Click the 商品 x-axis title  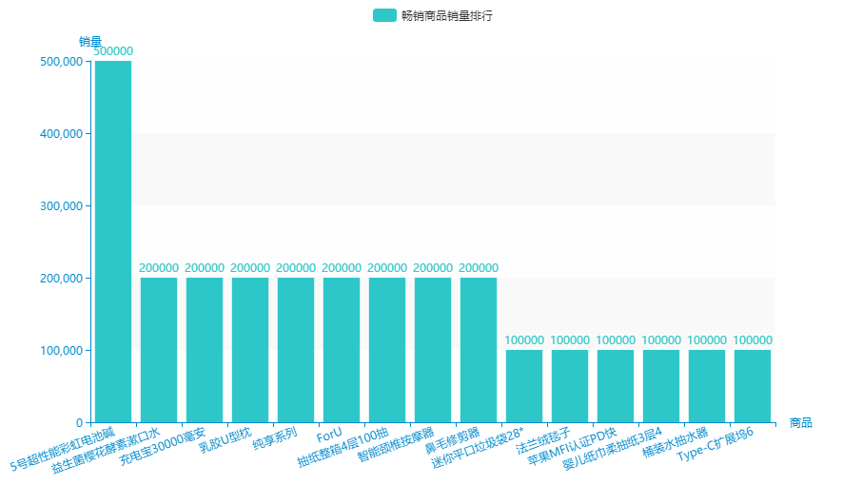[801, 422]
